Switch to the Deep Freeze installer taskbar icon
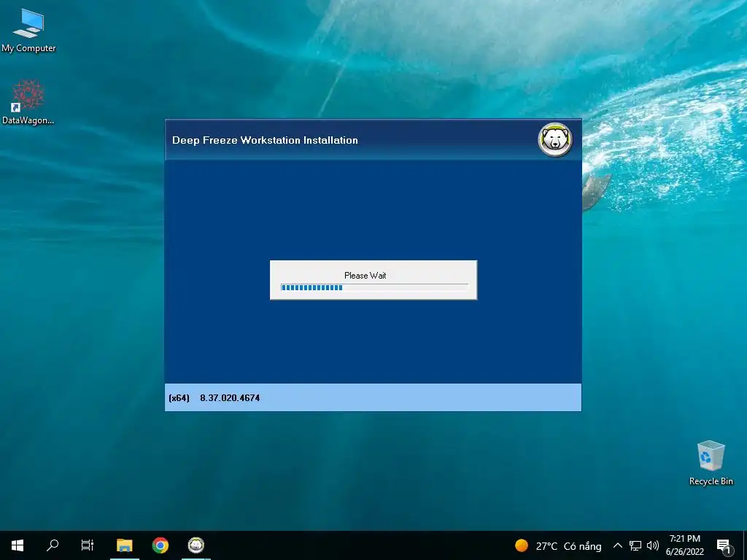This screenshot has height=560, width=747. pyautogui.click(x=196, y=545)
